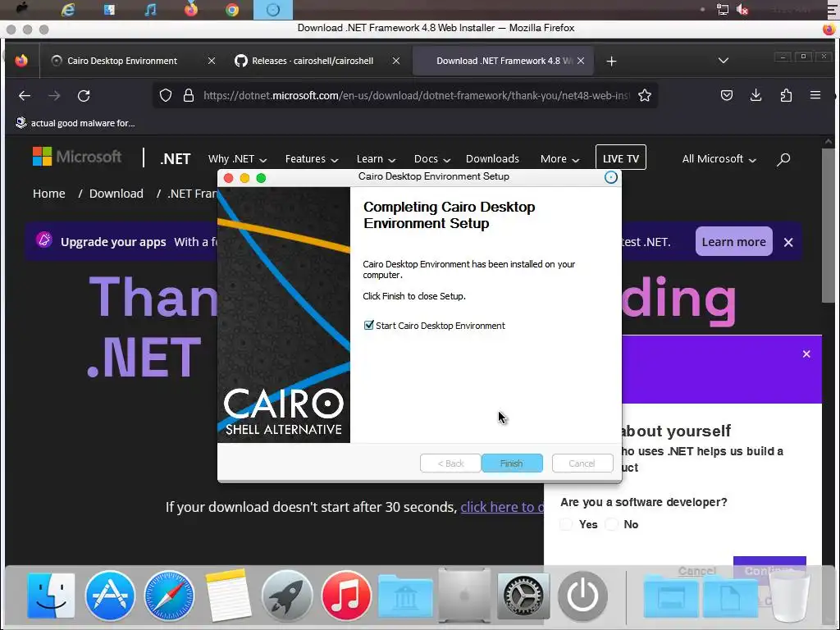This screenshot has width=840, height=630.
Task: Expand the Why .NET menu
Action: coord(237,159)
